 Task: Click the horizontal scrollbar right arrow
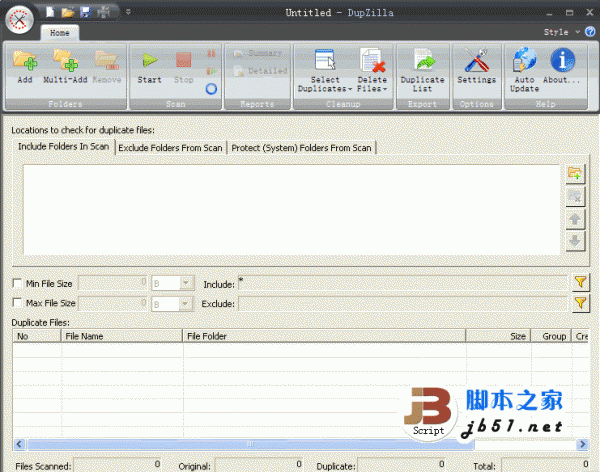(582, 444)
